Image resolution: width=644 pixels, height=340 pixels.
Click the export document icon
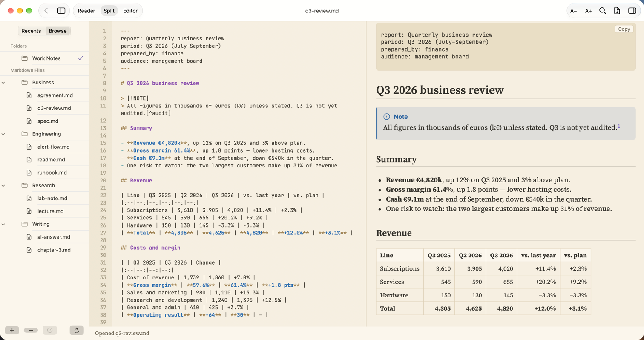617,11
